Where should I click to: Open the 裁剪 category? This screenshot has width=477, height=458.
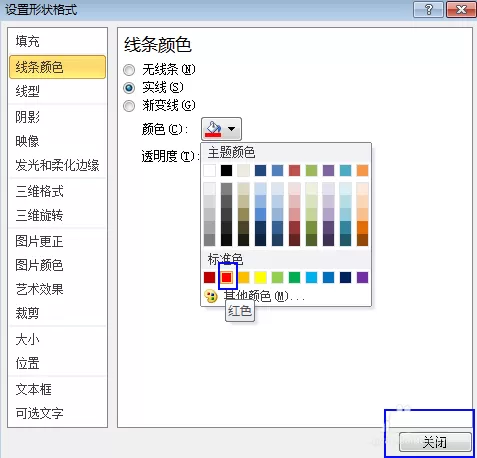point(57,313)
